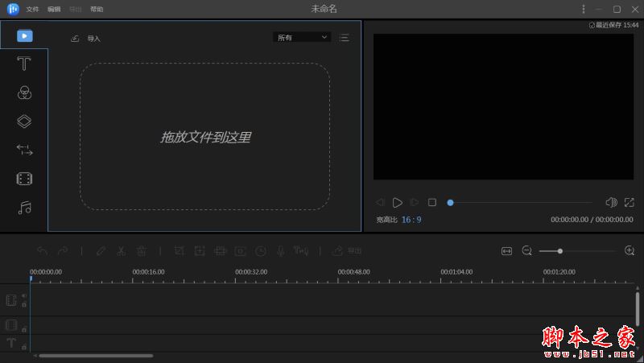Click the undo arrow in timeline toolbar

coord(42,250)
